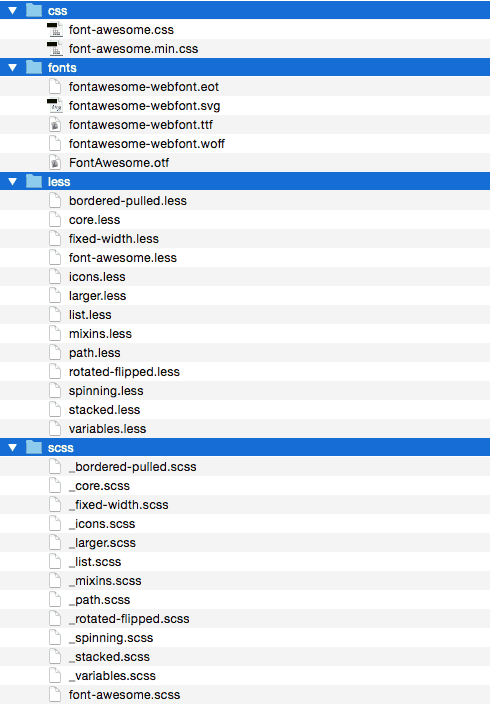The height and width of the screenshot is (706, 490).
Task: Collapse the scss folder disclosure triangle
Action: click(x=13, y=448)
